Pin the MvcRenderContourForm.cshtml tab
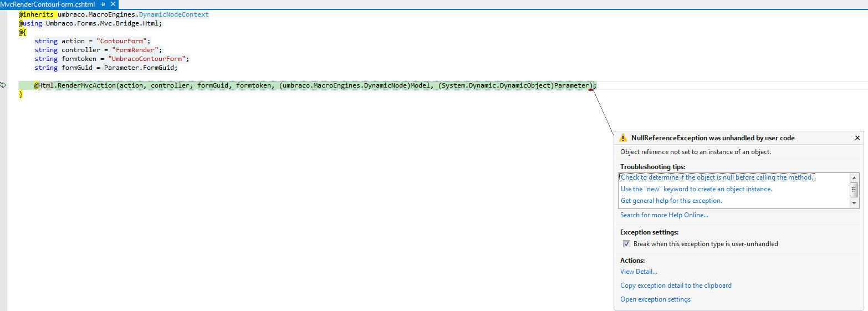This screenshot has height=311, width=868. [103, 4]
